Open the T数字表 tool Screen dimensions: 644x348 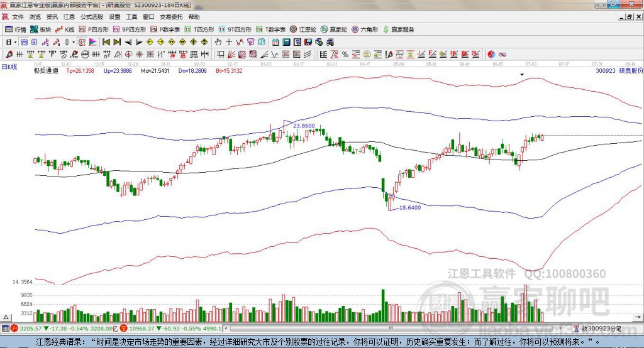(270, 30)
